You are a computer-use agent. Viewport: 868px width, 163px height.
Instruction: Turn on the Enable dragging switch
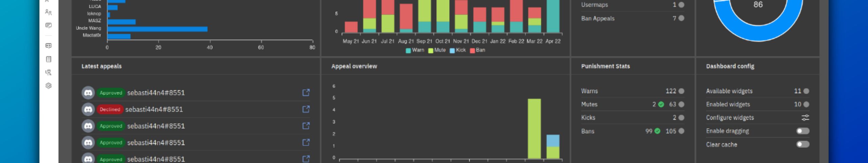[x=803, y=131]
